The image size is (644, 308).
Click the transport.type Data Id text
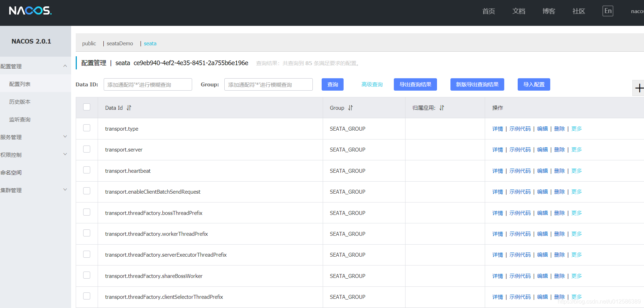pos(122,129)
